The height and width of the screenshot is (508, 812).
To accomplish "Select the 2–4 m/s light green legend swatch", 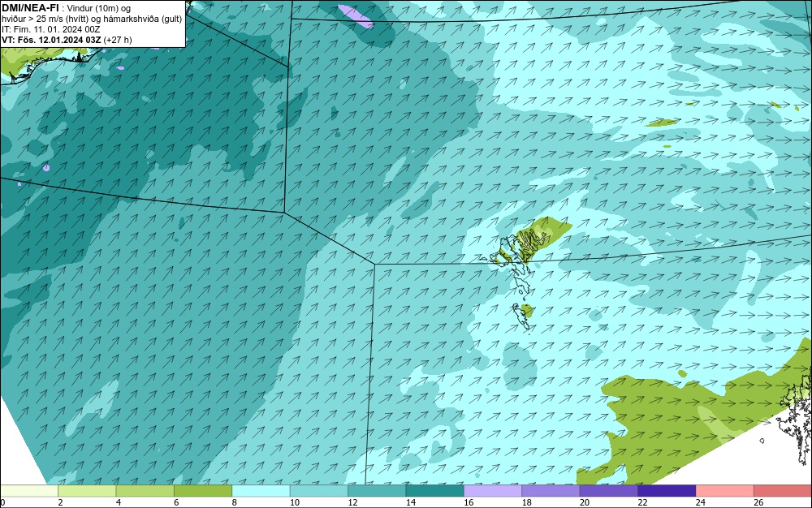I will click(87, 490).
